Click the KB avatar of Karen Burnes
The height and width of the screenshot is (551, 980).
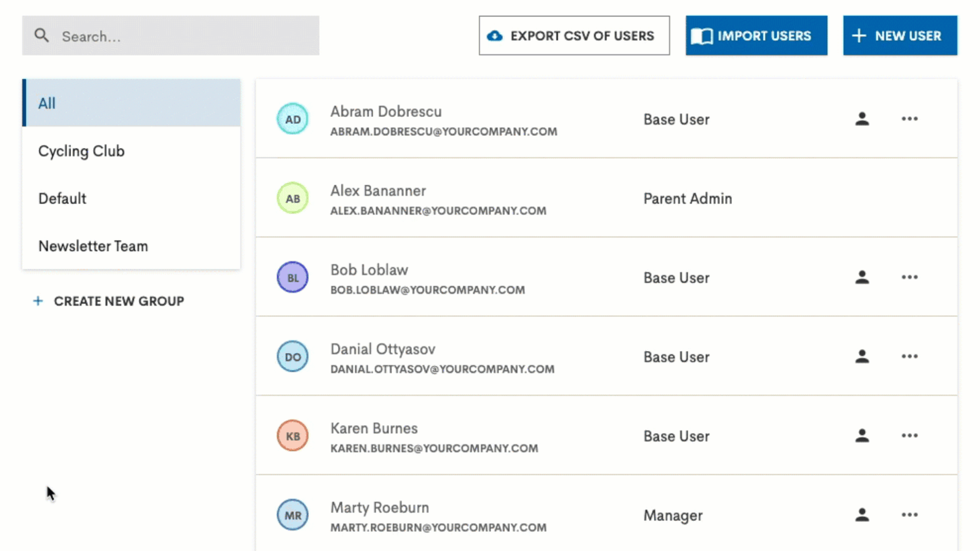293,436
